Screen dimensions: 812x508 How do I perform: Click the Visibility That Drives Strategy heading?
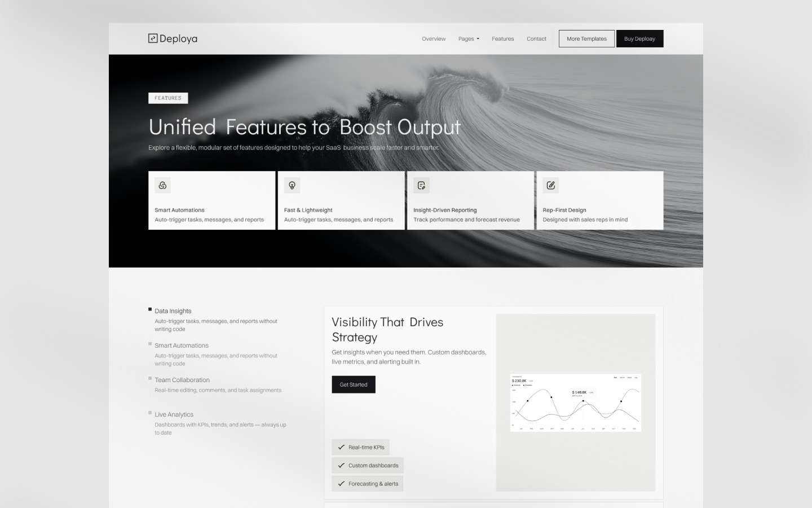click(x=387, y=330)
